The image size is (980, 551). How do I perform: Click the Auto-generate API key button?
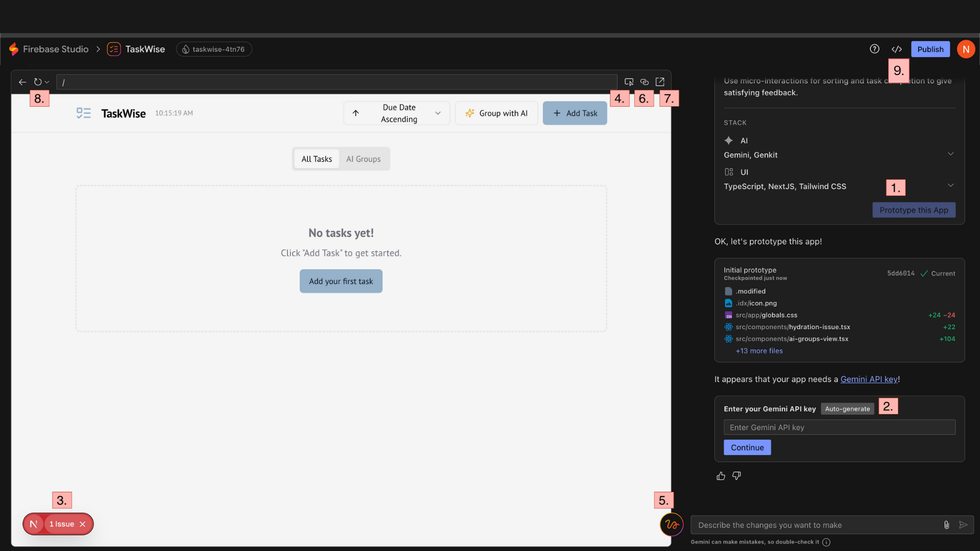847,409
